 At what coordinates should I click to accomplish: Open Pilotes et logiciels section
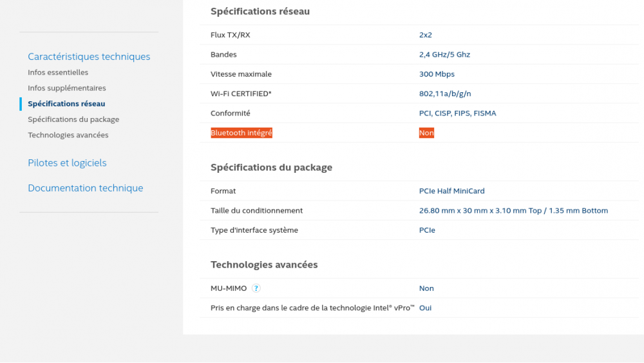click(x=67, y=163)
